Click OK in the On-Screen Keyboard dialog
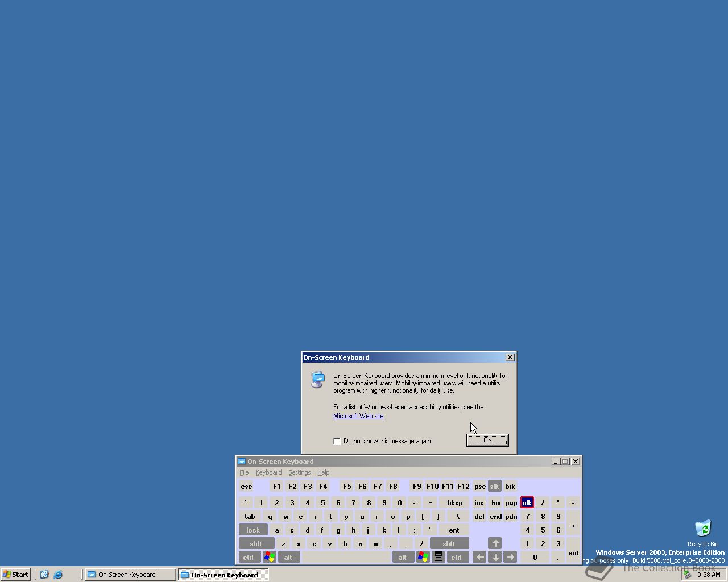The image size is (728, 582). coord(487,440)
